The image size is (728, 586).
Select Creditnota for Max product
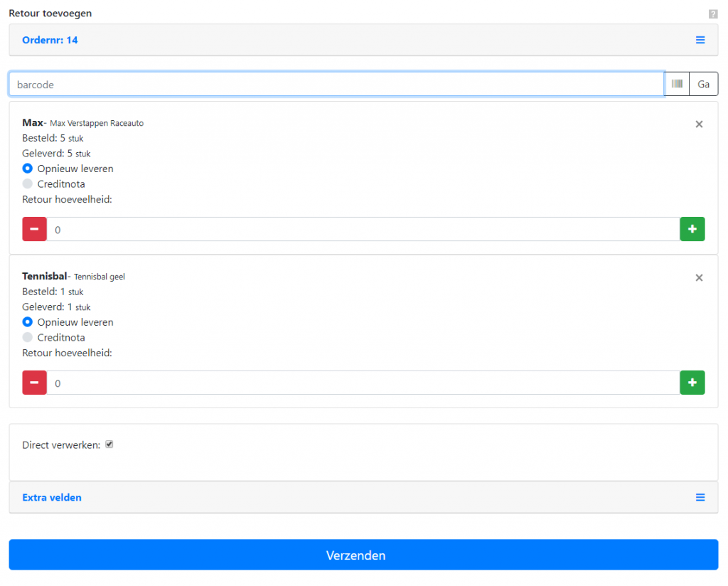click(28, 184)
